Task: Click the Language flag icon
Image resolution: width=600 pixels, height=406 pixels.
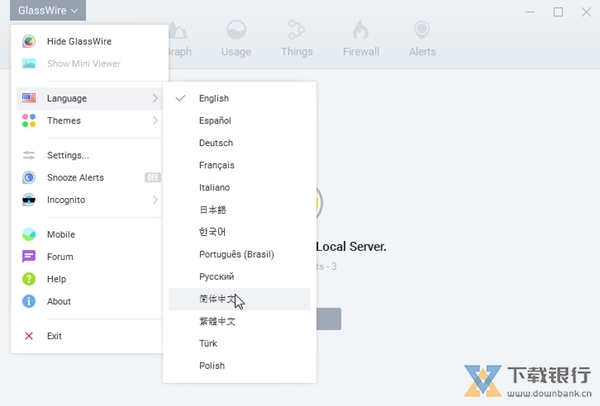Action: (x=29, y=98)
